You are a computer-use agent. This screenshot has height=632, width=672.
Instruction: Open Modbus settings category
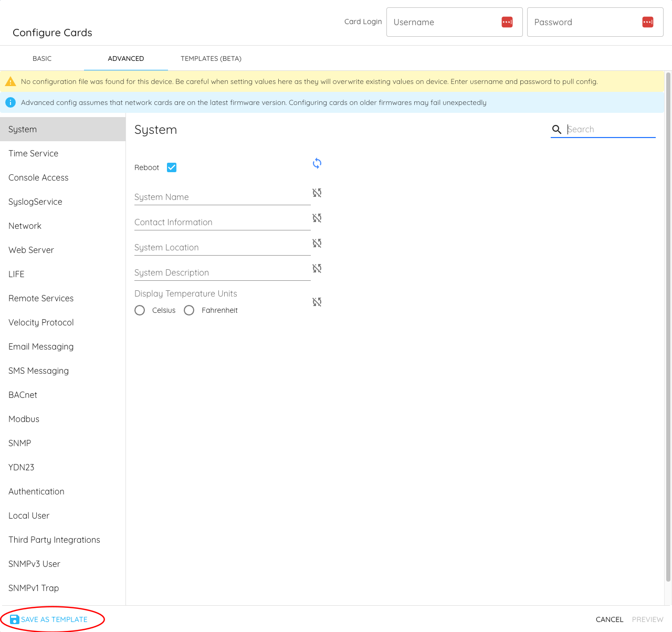(x=63, y=419)
